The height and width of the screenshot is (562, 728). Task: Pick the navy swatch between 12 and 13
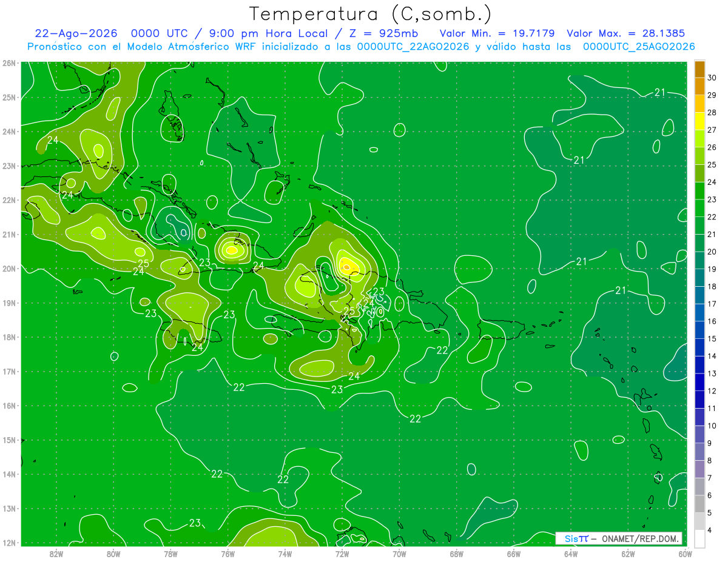(699, 382)
